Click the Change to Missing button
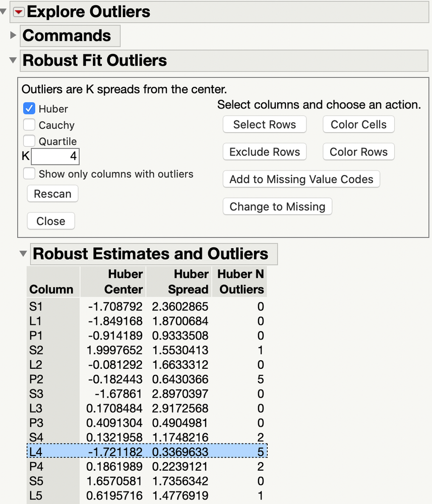This screenshot has height=504, width=432. (277, 206)
